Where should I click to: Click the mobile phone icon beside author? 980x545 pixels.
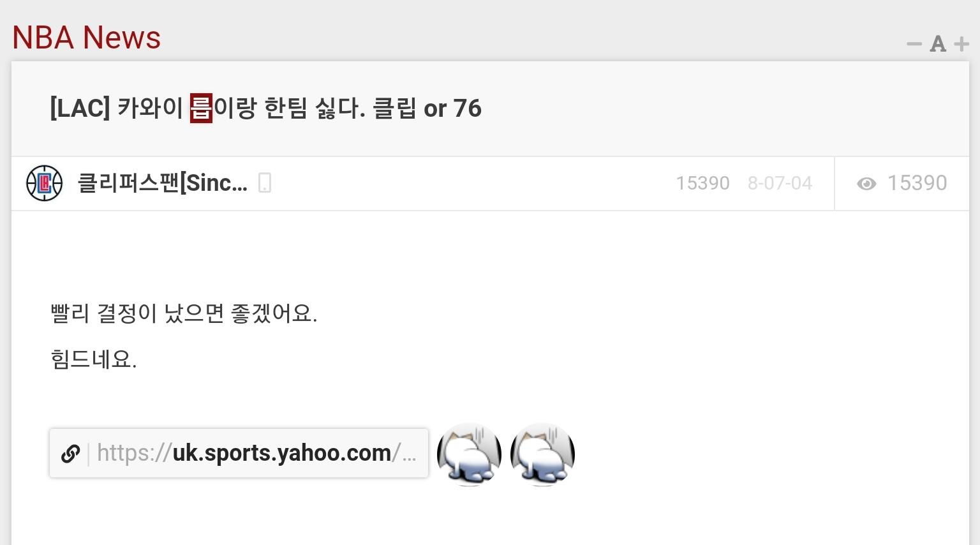[265, 183]
